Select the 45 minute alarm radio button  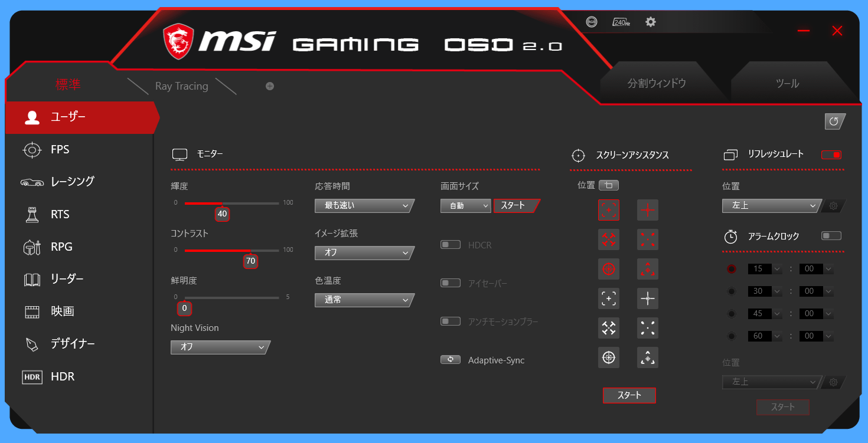(732, 314)
